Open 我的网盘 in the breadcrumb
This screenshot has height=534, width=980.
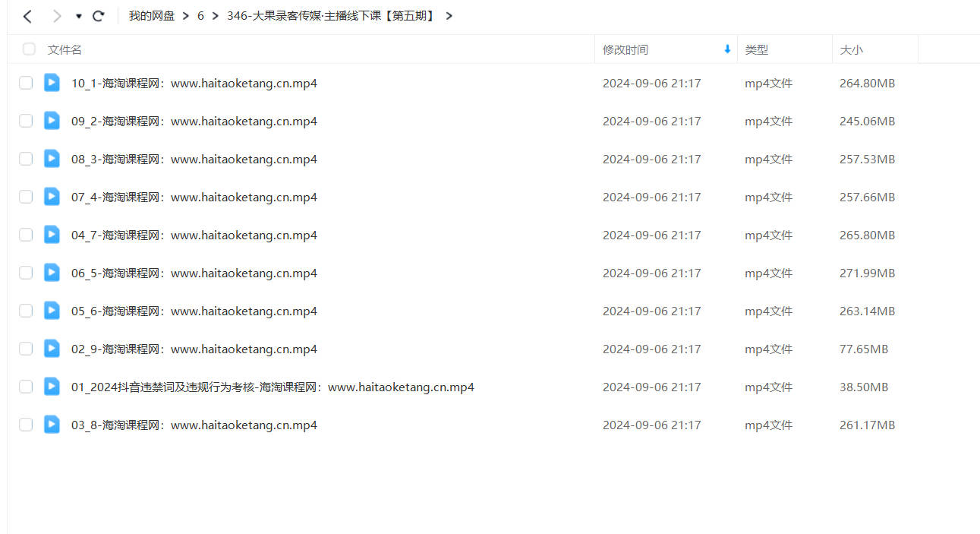[x=152, y=16]
